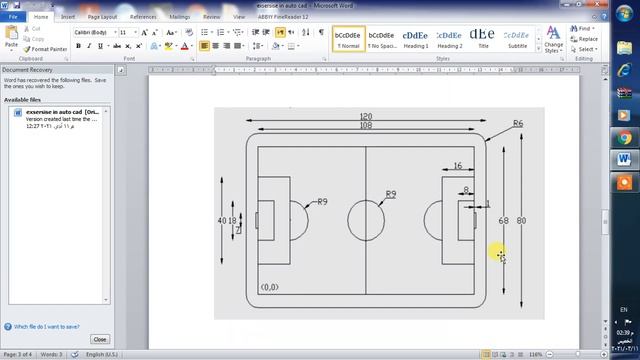Expand the Font dialog launcher
The height and width of the screenshot is (360, 640).
click(x=192, y=59)
